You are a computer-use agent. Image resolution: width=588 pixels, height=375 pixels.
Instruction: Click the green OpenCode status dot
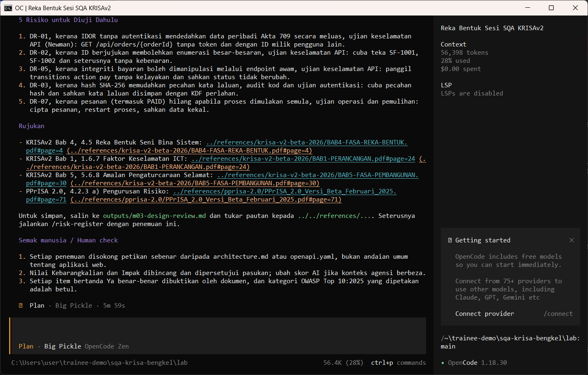(x=443, y=363)
